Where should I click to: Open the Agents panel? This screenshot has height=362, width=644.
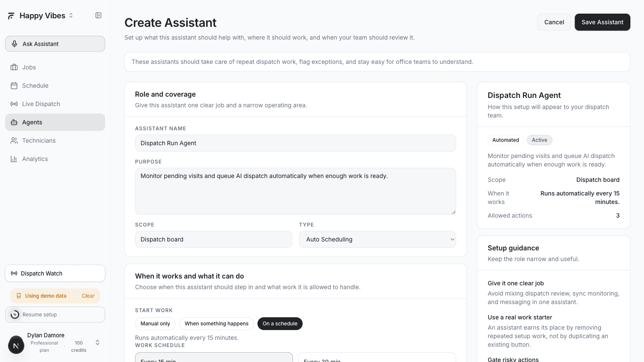(x=32, y=122)
